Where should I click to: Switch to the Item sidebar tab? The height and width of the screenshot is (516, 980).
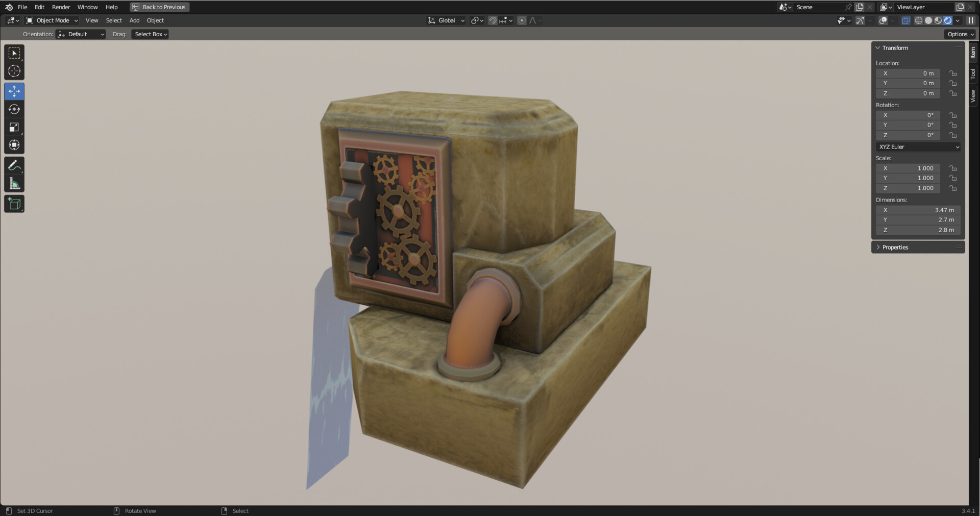point(973,53)
